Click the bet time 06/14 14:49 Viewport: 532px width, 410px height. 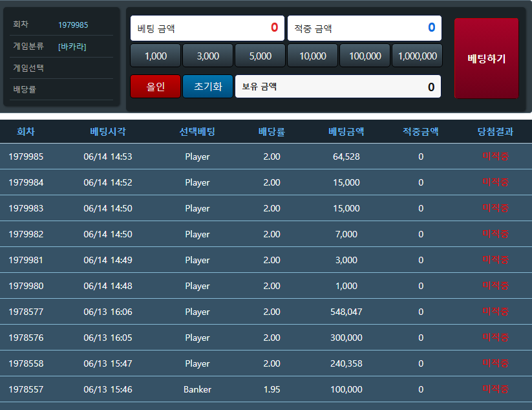click(x=108, y=260)
